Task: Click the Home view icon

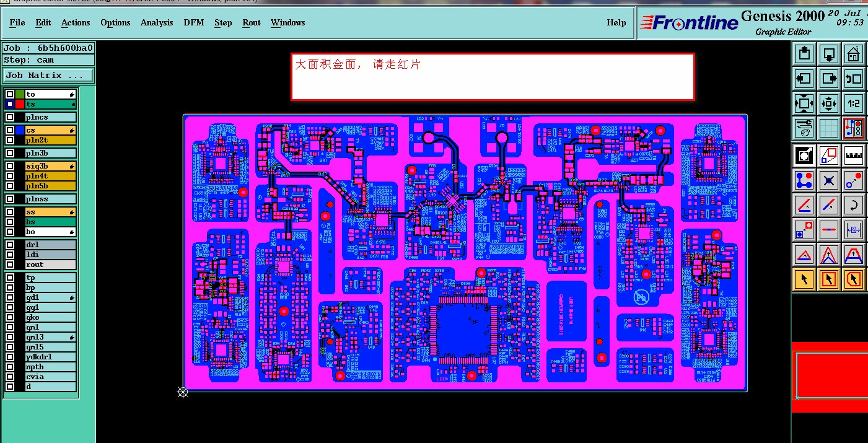Action: [854, 54]
